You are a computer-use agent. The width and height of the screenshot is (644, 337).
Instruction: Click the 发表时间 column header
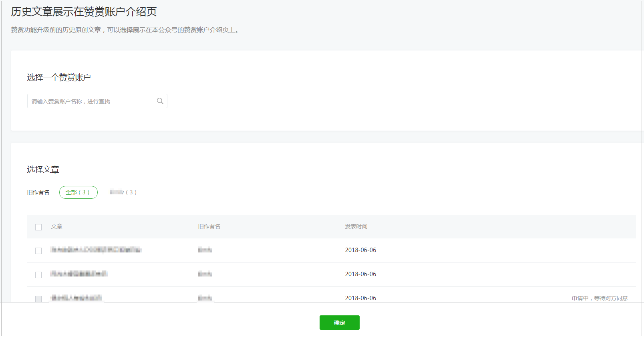(356, 226)
